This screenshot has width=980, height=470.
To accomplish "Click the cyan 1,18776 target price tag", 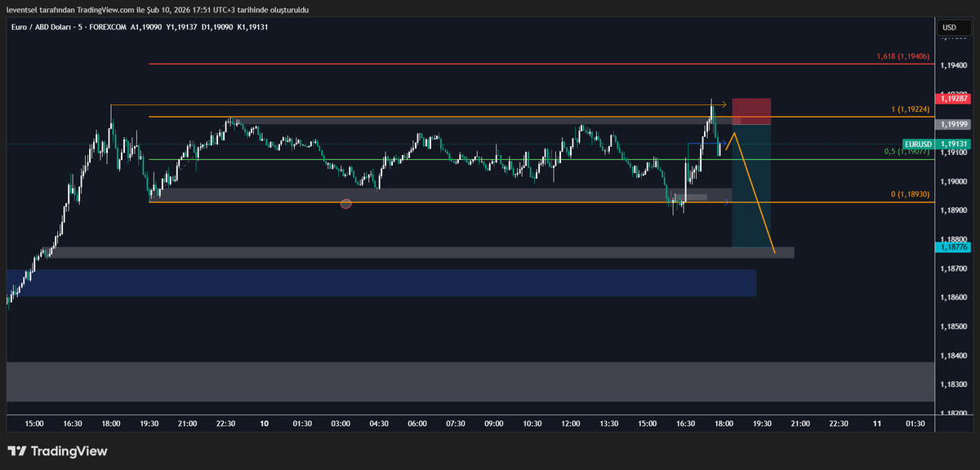I will point(955,246).
